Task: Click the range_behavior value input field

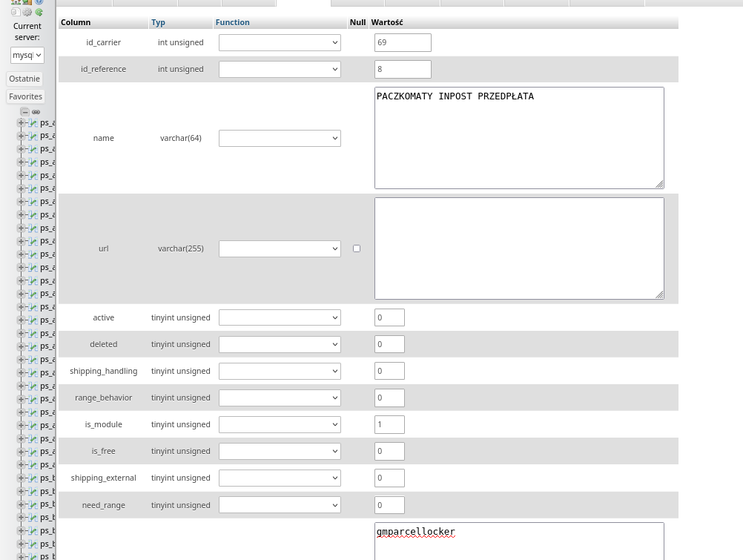Action: pos(389,398)
